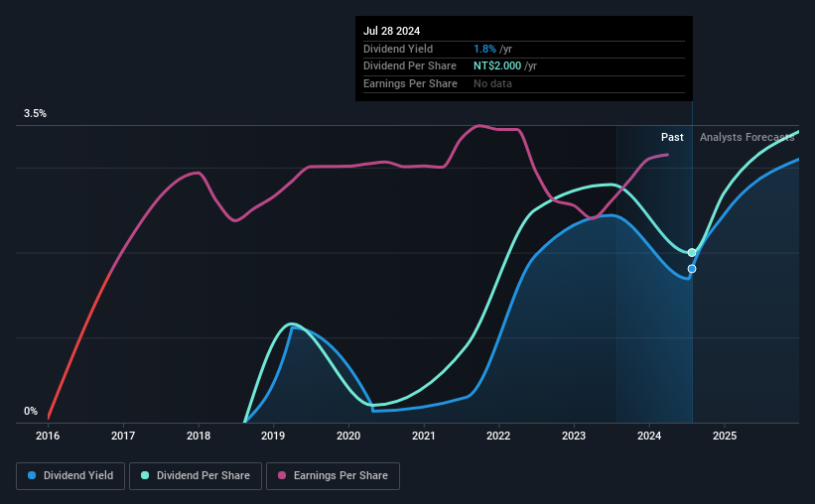The height and width of the screenshot is (504, 815).
Task: Click the tooltip Earnings Per Share row label
Action: coord(410,83)
